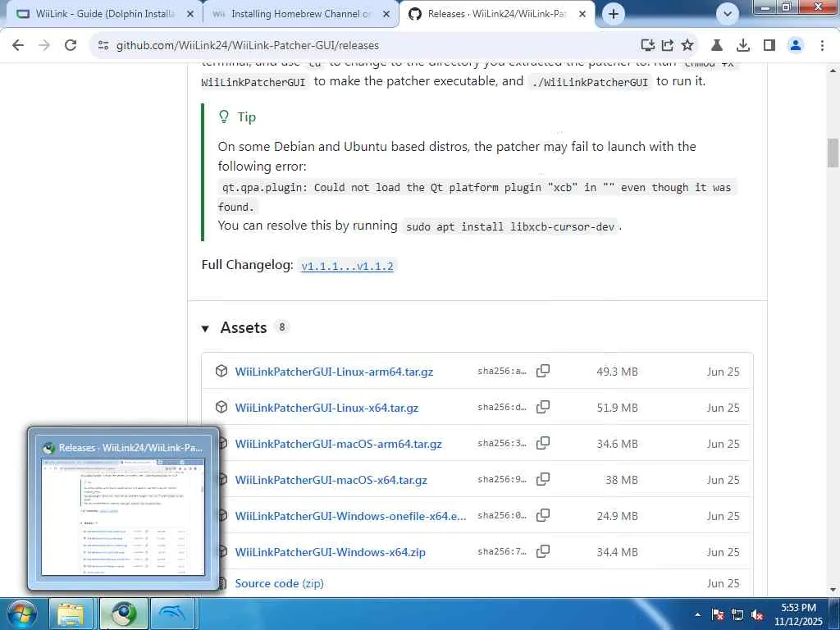840x630 pixels.
Task: Go back to the previous page
Action: click(x=18, y=45)
